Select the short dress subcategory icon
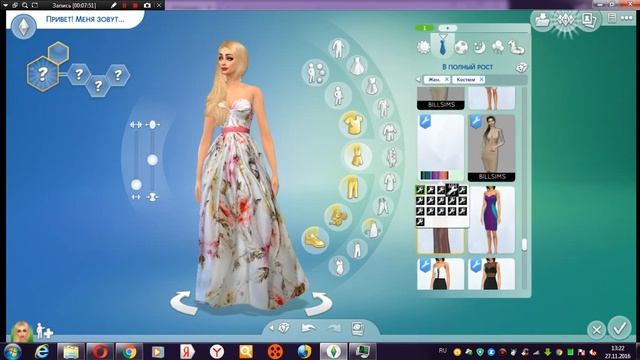 [371, 86]
